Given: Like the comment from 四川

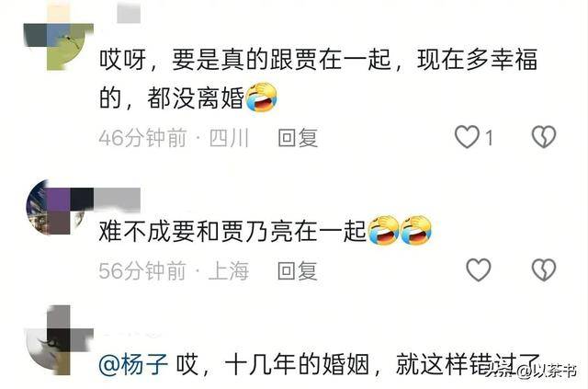Looking at the screenshot, I should click(x=467, y=136).
